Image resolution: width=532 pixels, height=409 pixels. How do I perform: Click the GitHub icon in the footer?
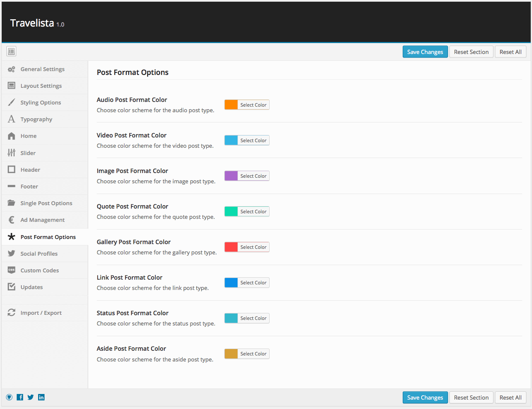9,397
